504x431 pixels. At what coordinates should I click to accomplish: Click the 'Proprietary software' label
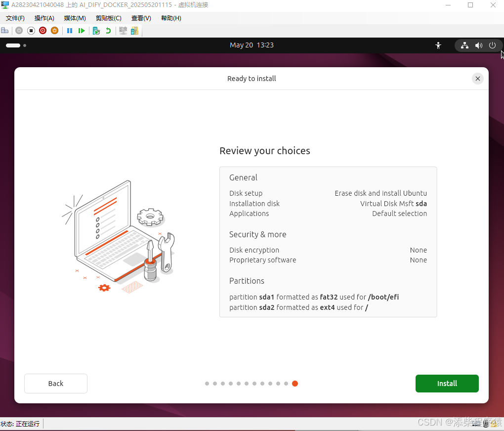(x=262, y=260)
